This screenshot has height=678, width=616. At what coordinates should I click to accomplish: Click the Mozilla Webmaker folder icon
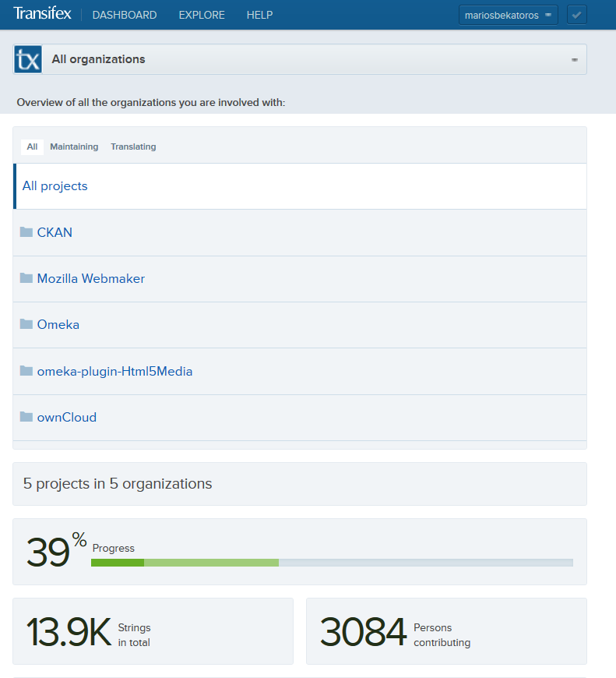pyautogui.click(x=26, y=278)
